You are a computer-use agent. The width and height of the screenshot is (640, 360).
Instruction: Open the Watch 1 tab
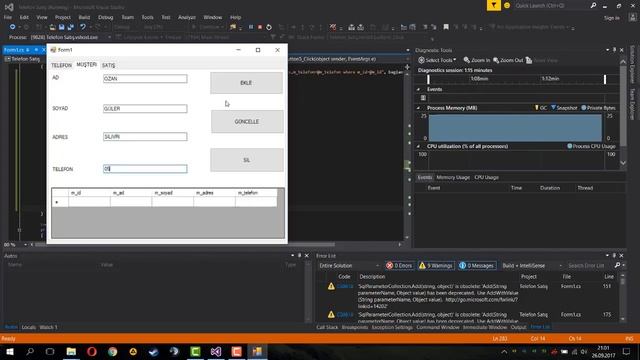pos(48,327)
